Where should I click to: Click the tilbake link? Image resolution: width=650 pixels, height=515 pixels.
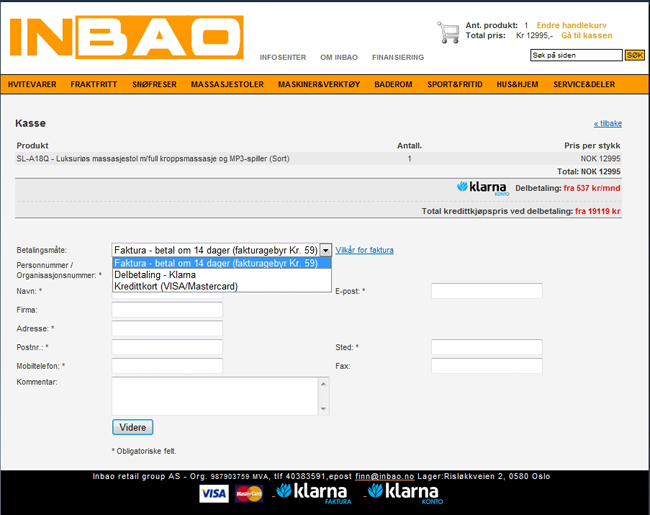coord(607,123)
